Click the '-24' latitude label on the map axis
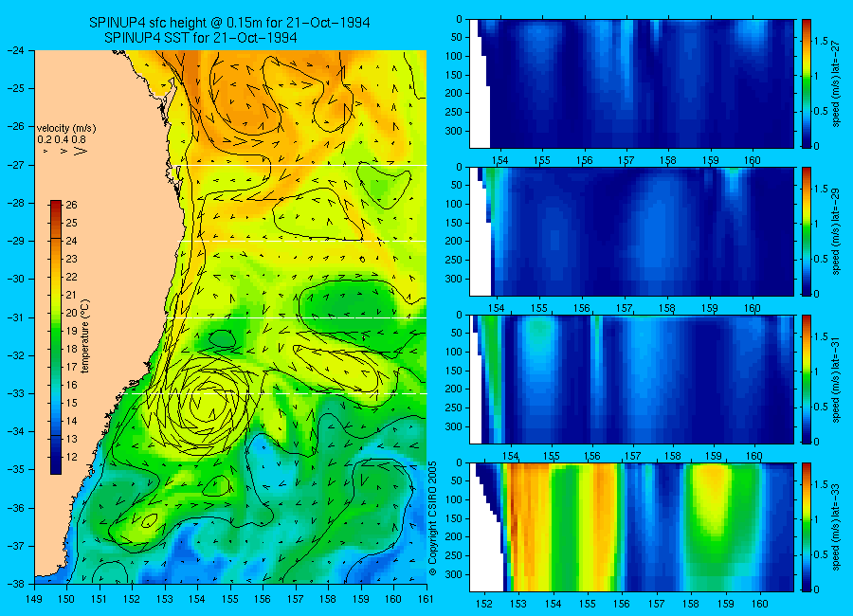This screenshot has width=853, height=616. click(x=15, y=50)
